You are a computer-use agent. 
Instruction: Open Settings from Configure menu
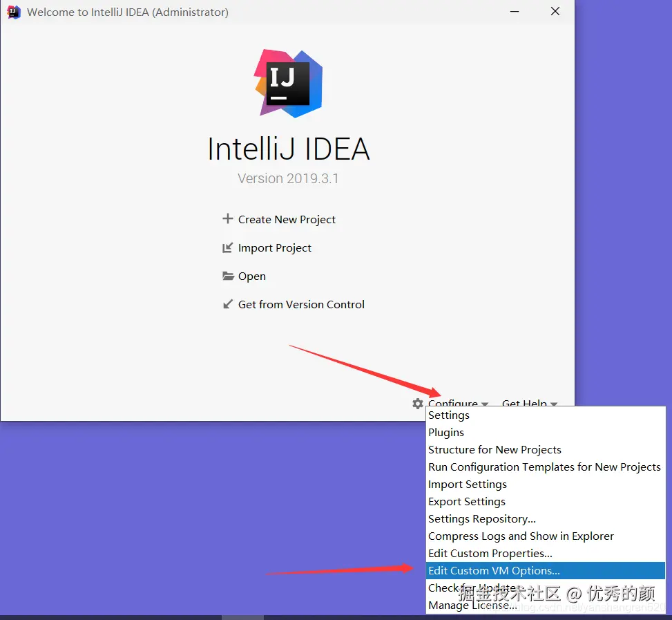click(545, 415)
